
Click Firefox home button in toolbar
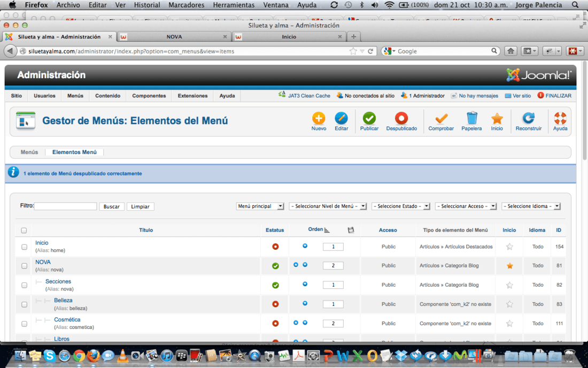point(510,51)
